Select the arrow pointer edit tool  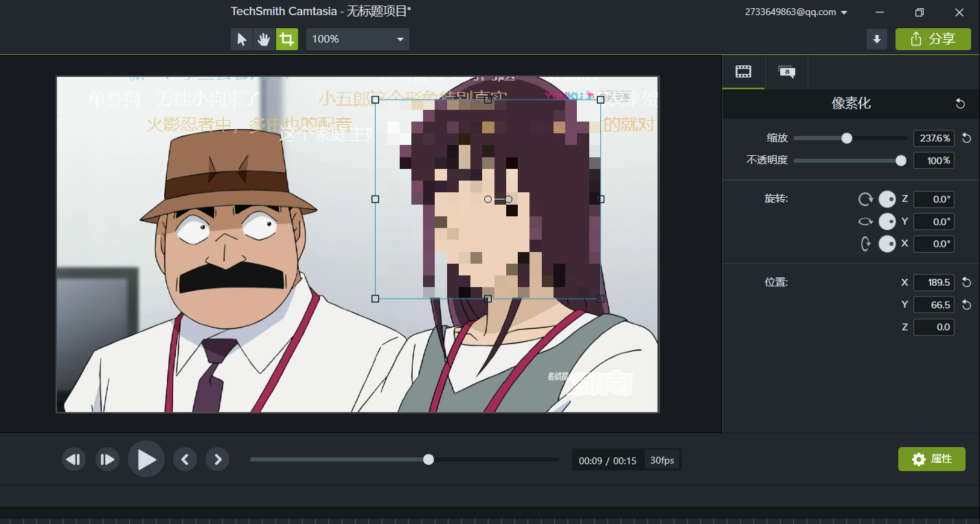point(242,39)
